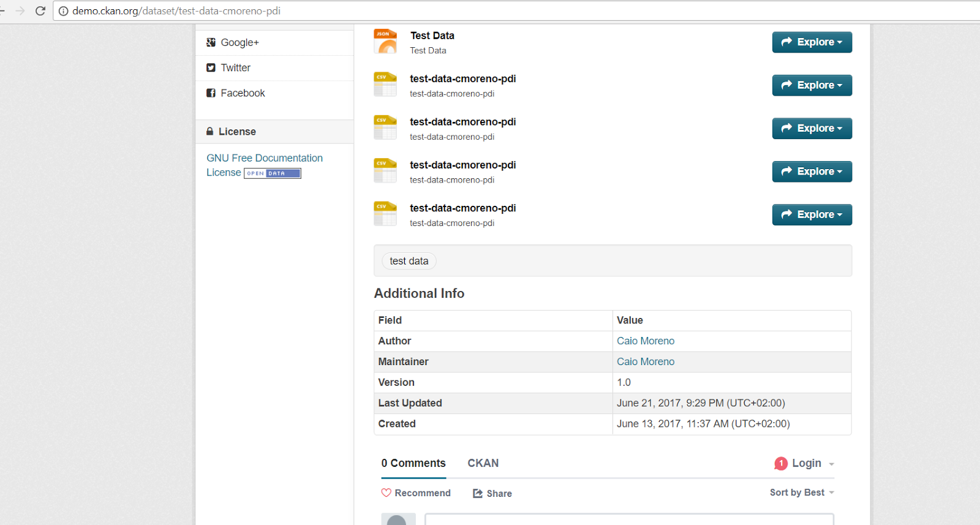The width and height of the screenshot is (980, 525).
Task: Click the "test data" tag
Action: 409,261
